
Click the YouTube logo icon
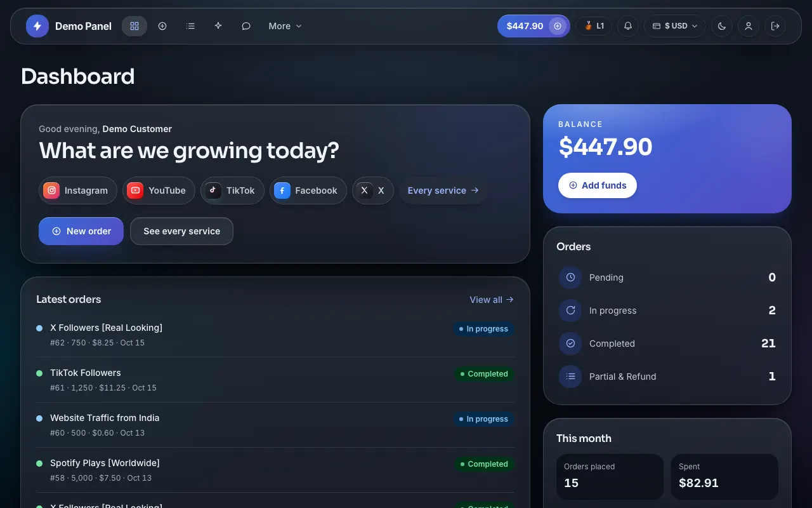135,190
